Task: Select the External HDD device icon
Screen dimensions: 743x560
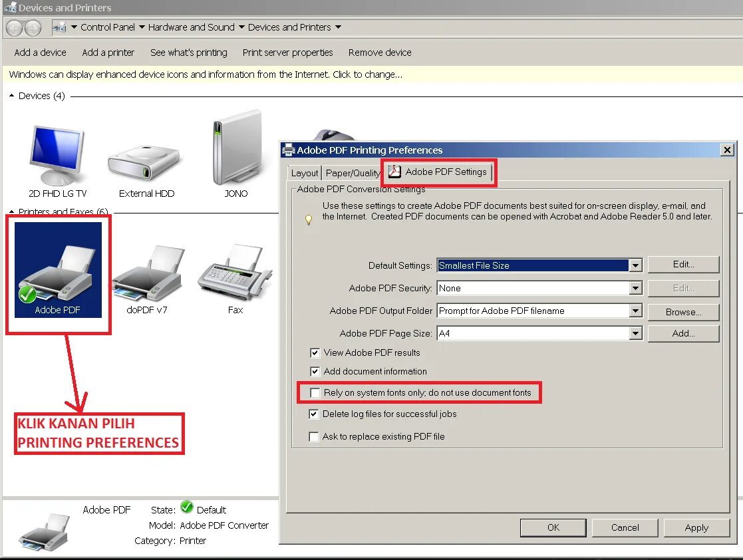Action: tap(144, 162)
